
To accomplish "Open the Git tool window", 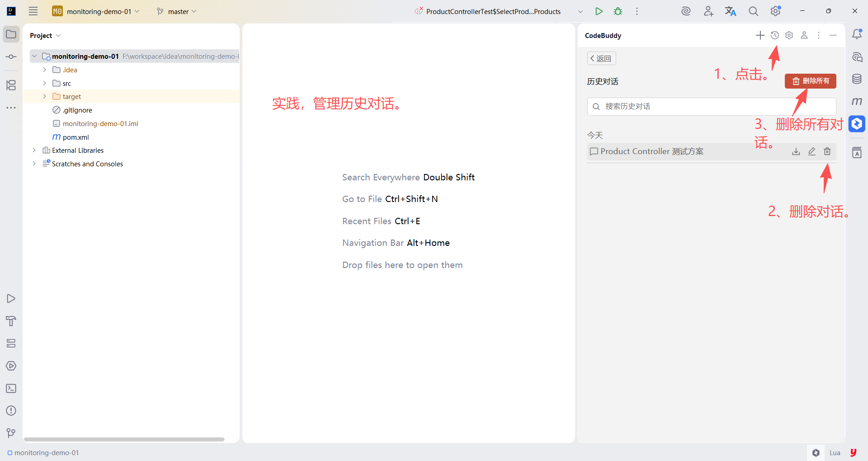I will 11,433.
